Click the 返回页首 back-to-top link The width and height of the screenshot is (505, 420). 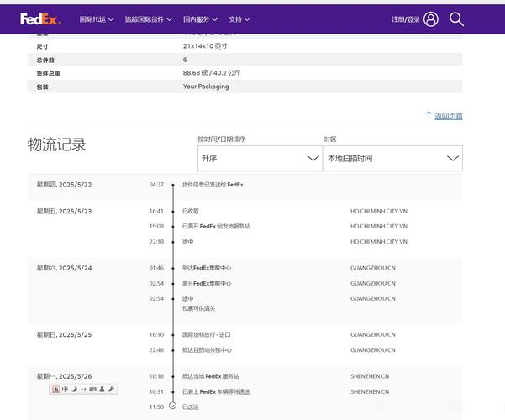click(x=447, y=116)
